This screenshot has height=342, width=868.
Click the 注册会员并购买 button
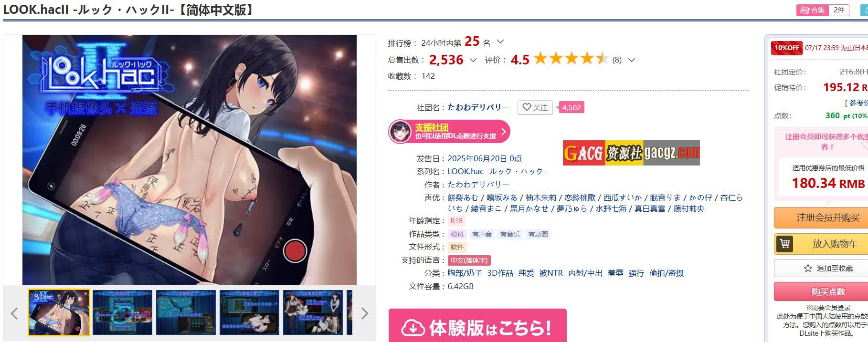click(x=828, y=218)
